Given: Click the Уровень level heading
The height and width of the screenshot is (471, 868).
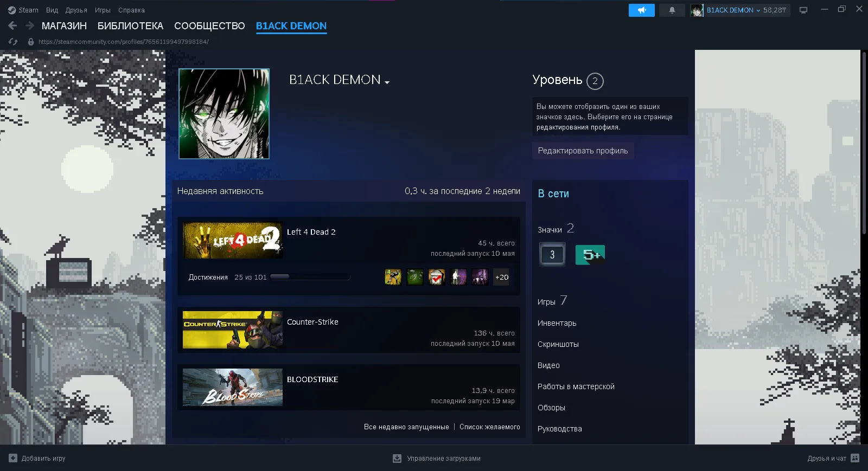Looking at the screenshot, I should (557, 80).
